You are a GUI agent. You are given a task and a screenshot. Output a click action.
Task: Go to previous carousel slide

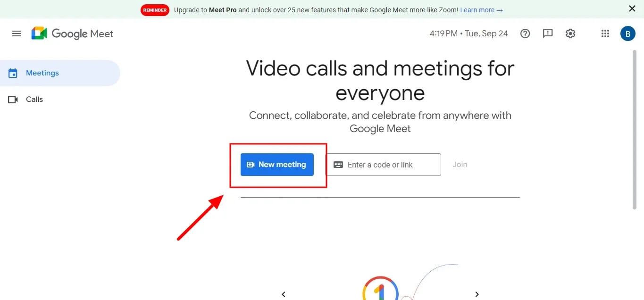pos(284,294)
